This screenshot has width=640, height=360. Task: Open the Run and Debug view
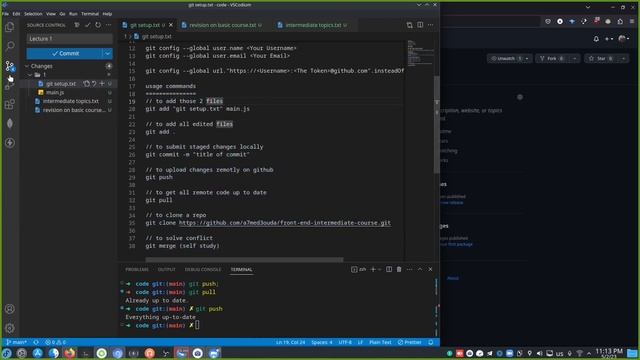coord(9,86)
